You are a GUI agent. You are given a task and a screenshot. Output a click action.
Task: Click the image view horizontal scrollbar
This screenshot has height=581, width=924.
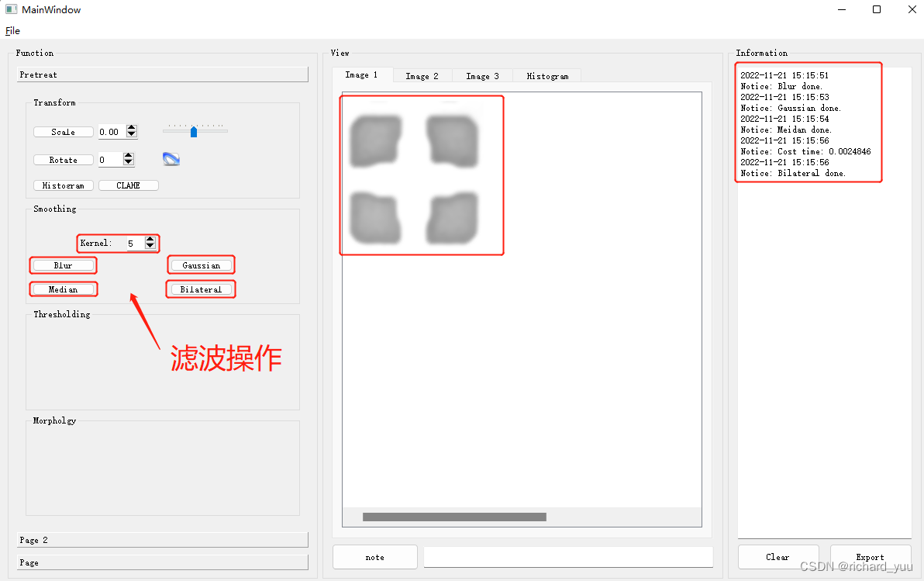(454, 517)
